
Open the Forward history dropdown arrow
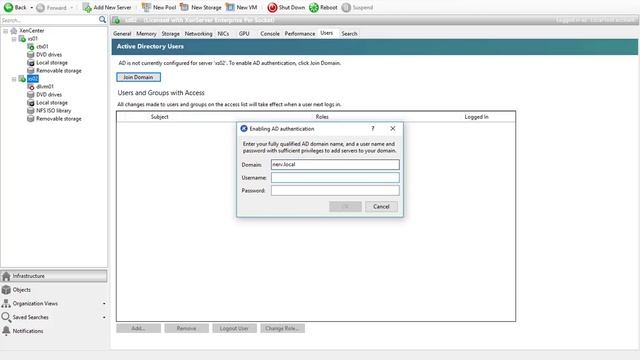click(72, 8)
